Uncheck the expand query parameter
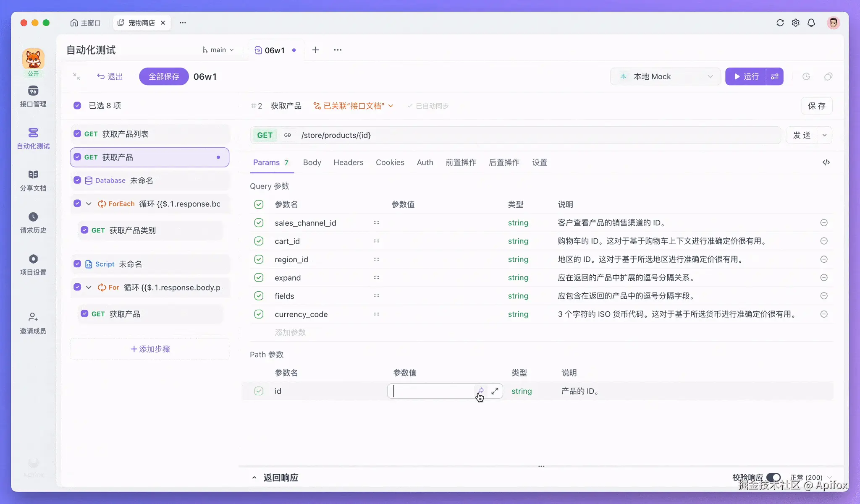This screenshot has height=504, width=860. point(259,277)
